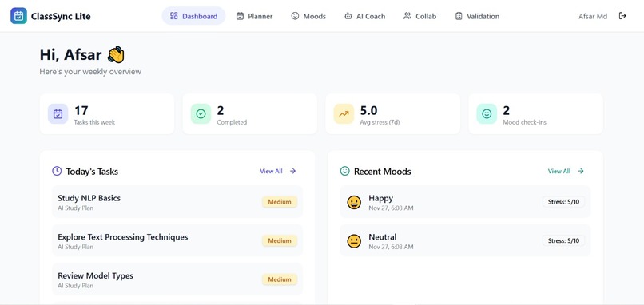This screenshot has height=305, width=644.
Task: Click the arrow icon after Recent Moods View All
Action: tap(581, 171)
